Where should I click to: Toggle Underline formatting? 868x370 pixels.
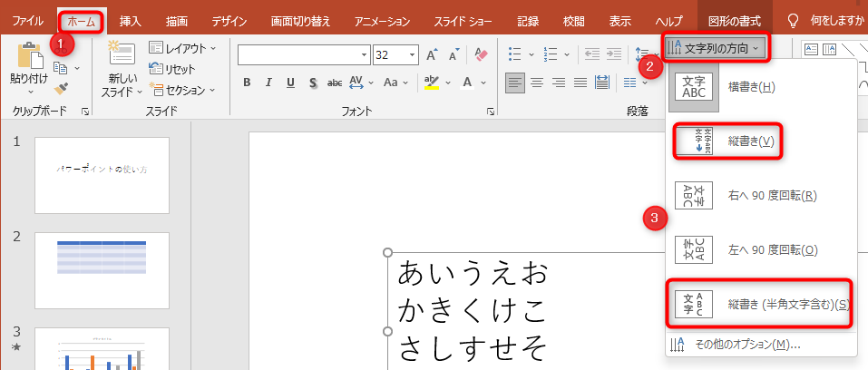point(290,83)
